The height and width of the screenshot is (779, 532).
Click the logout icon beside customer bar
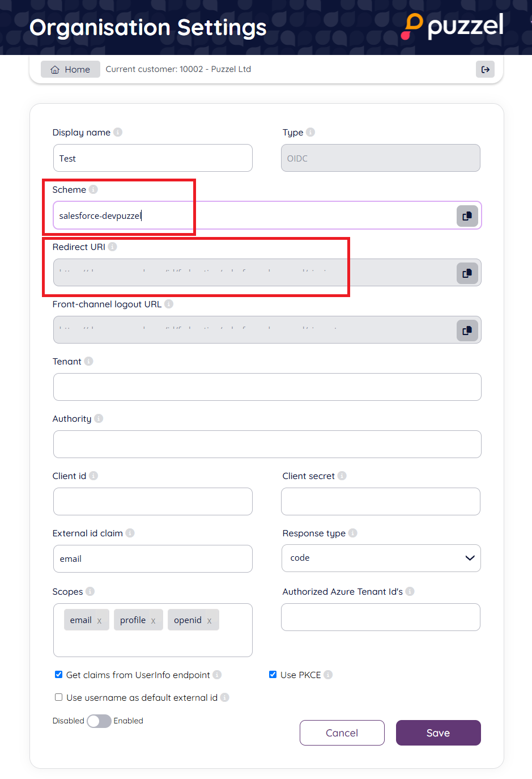486,69
